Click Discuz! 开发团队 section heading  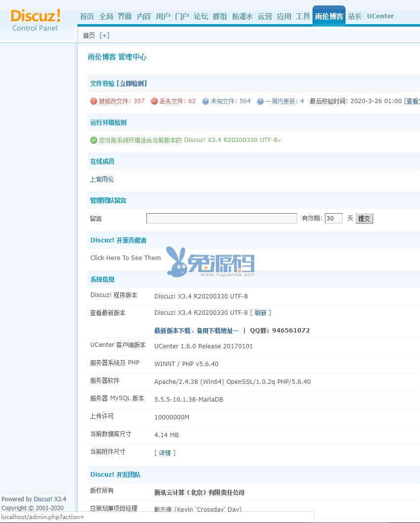point(115,475)
